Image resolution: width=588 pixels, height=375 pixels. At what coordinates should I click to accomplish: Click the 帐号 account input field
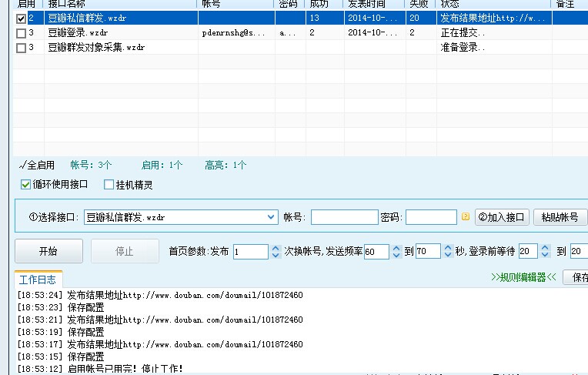pyautogui.click(x=344, y=217)
